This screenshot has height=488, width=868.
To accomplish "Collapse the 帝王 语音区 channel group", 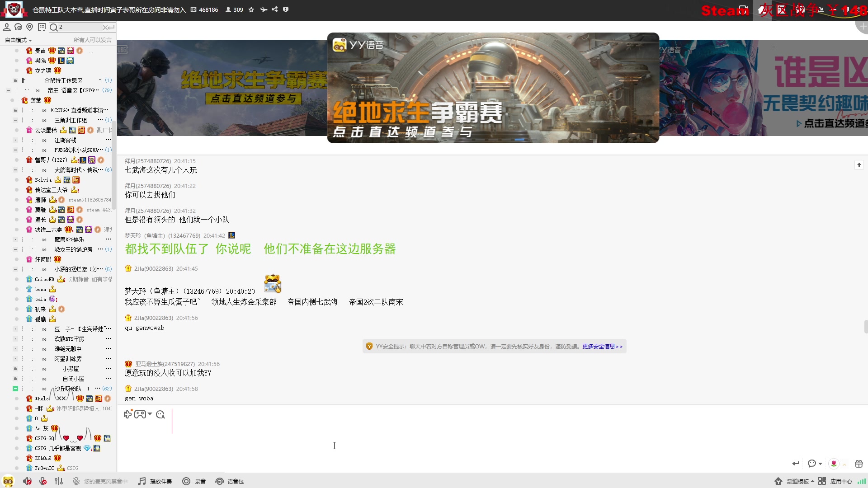I will coord(9,90).
